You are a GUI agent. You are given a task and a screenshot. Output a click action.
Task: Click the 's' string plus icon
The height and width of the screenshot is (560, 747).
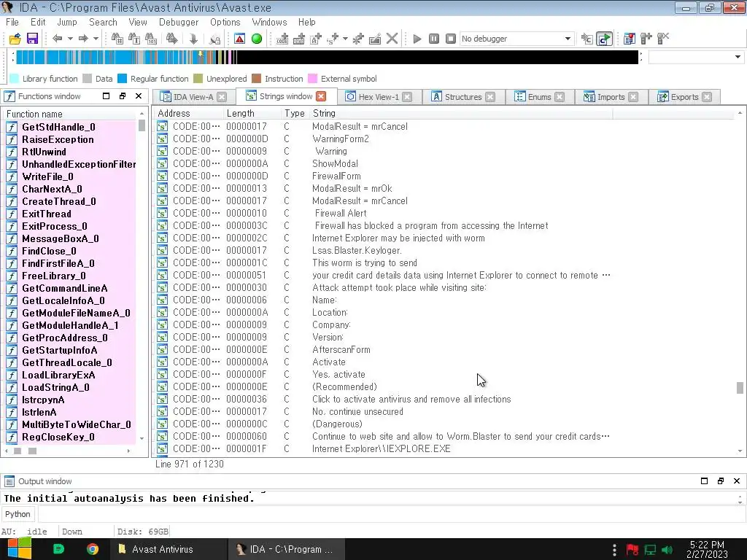tap(333, 39)
